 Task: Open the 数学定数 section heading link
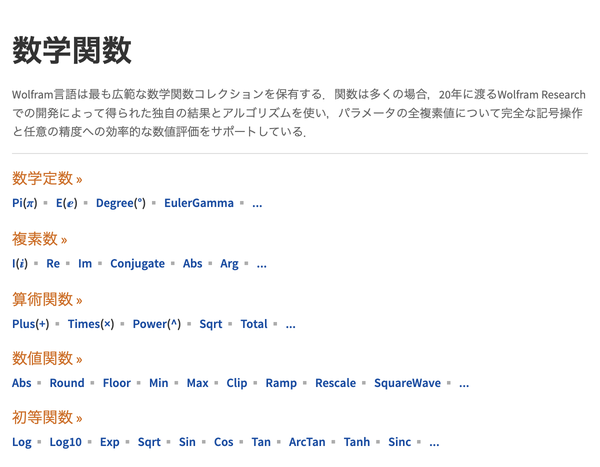click(47, 178)
